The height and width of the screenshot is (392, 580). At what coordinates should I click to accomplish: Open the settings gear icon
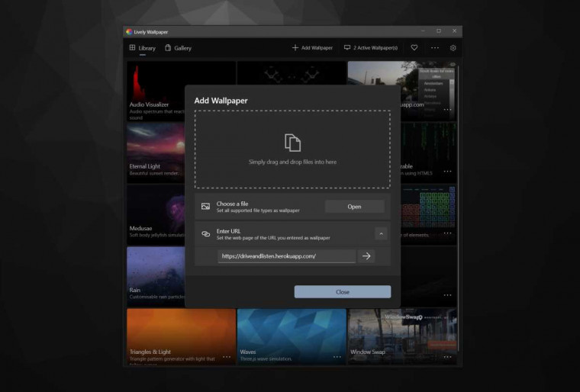(453, 48)
